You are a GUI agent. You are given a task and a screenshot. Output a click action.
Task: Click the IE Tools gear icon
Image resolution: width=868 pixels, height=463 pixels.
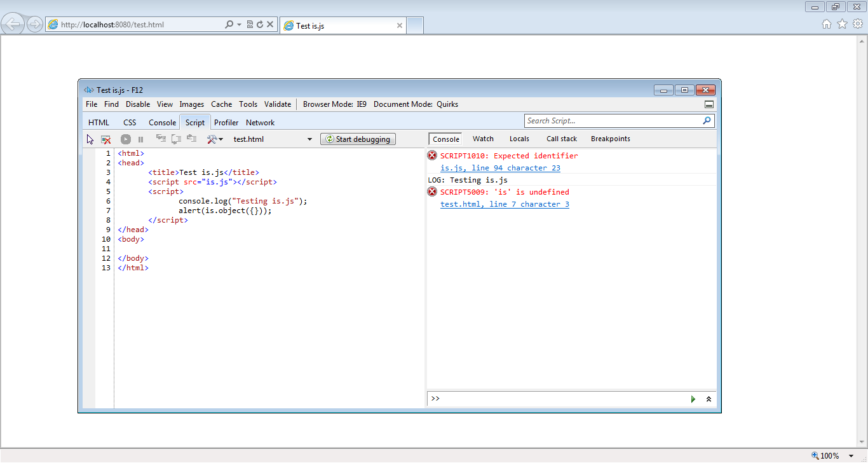[858, 24]
